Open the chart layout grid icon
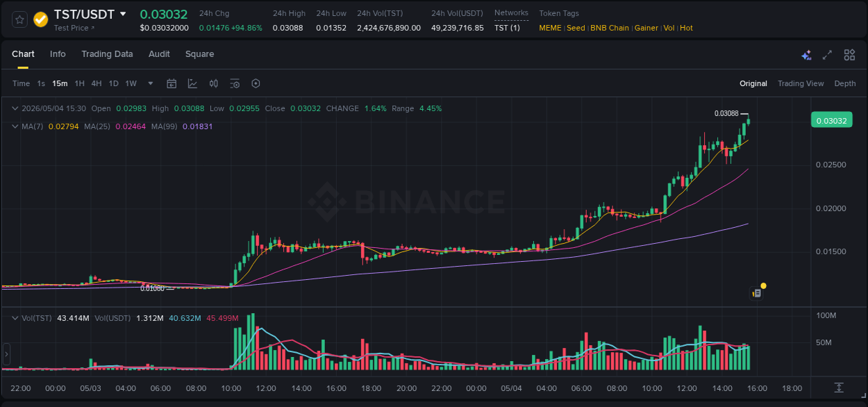868x407 pixels. [x=849, y=55]
